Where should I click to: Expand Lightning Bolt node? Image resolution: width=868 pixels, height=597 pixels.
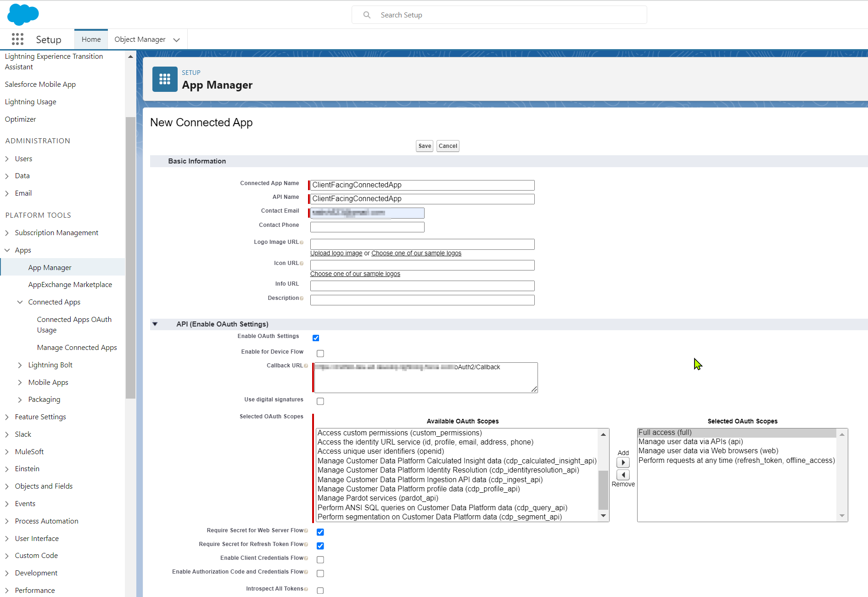[20, 365]
